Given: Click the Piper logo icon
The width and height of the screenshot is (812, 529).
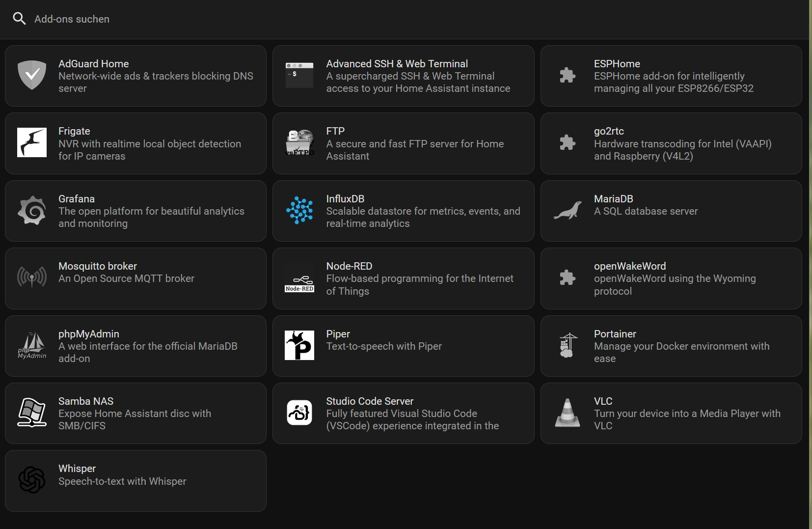Looking at the screenshot, I should [299, 345].
